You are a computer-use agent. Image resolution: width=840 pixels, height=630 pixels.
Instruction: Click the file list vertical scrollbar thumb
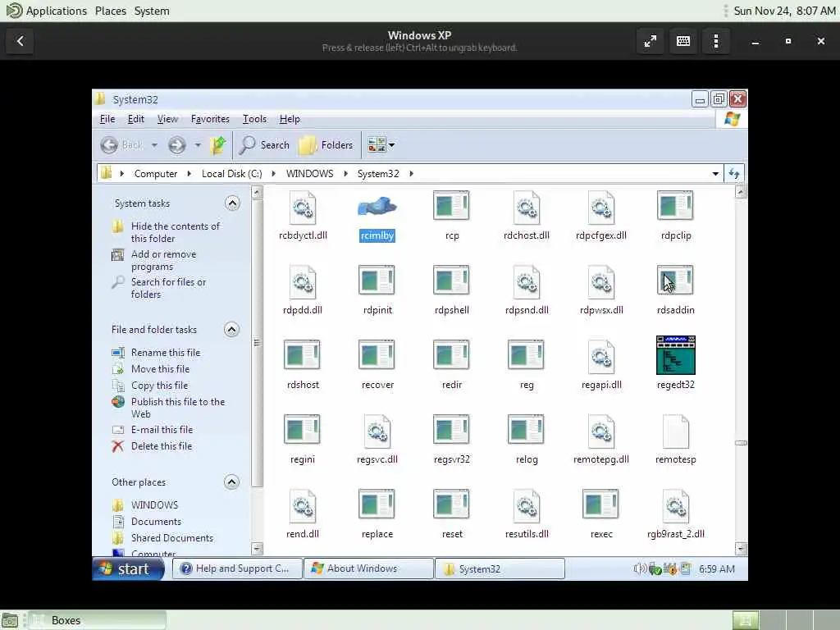[741, 443]
